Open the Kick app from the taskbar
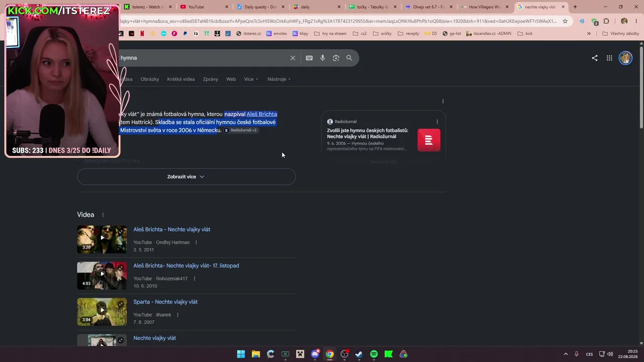Viewport: 644px width, 362px height. pos(388,354)
